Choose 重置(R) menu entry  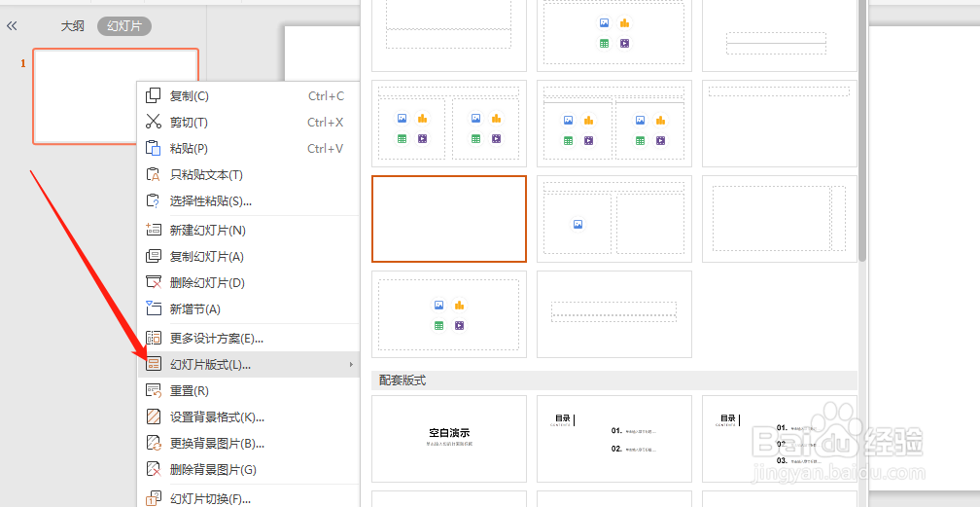point(249,390)
